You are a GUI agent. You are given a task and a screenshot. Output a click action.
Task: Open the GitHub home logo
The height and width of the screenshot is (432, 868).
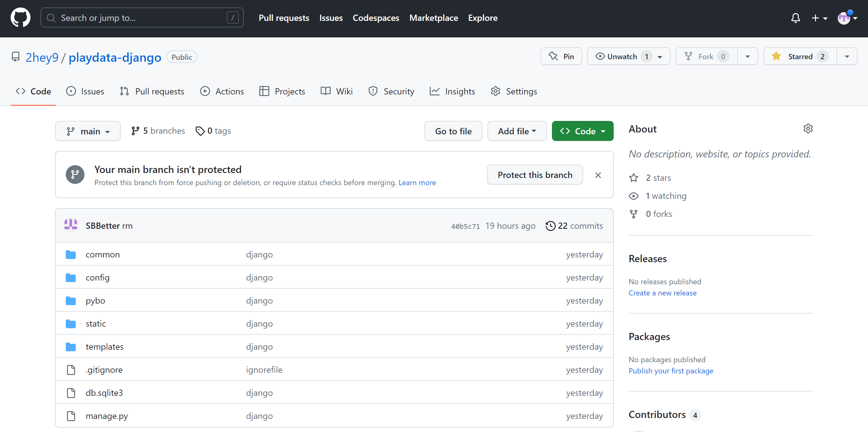click(x=21, y=17)
